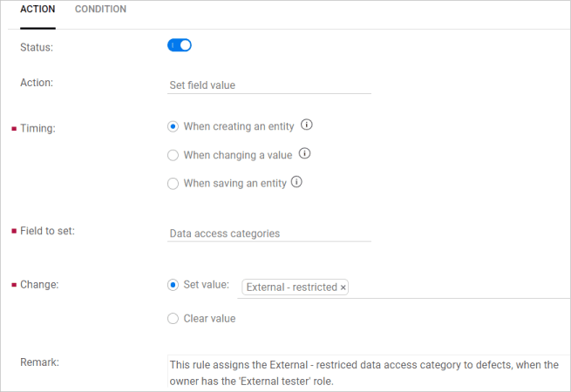Choose the 'Set value' radio option
The height and width of the screenshot is (392, 571).
(x=173, y=285)
